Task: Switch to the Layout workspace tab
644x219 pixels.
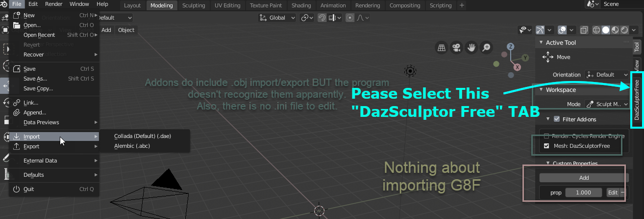Action: (132, 5)
